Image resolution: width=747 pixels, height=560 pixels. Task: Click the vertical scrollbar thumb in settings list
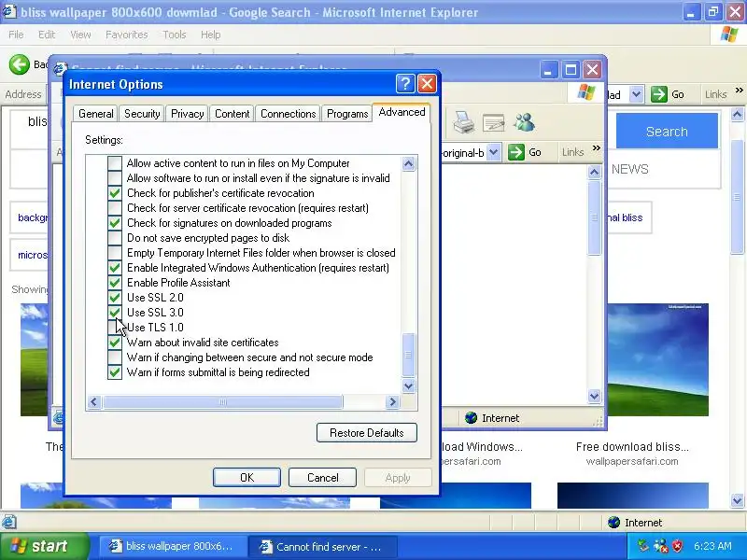(x=408, y=355)
